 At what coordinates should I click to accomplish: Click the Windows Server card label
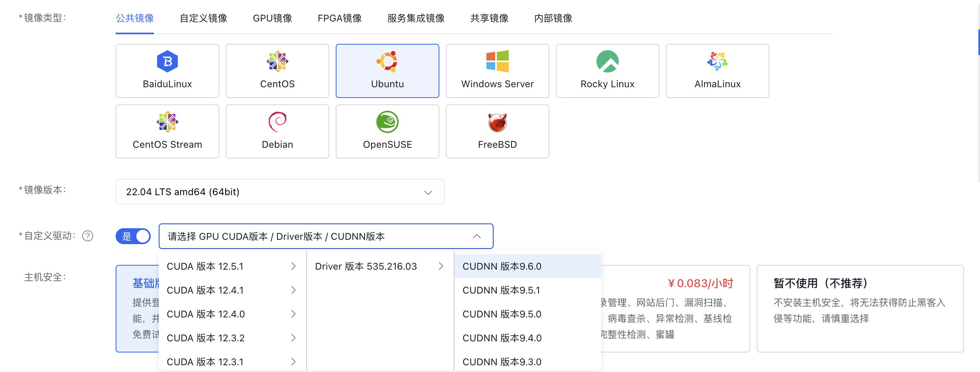(497, 84)
